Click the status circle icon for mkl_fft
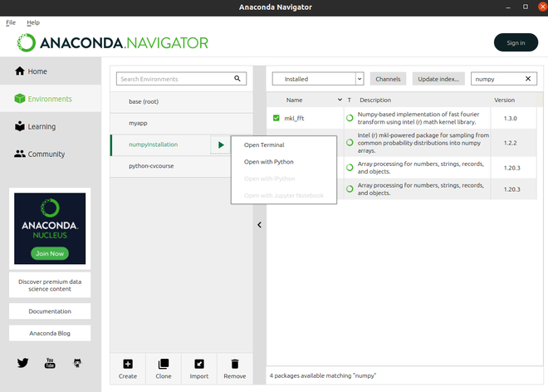Image resolution: width=548 pixels, height=392 pixels. (x=350, y=118)
